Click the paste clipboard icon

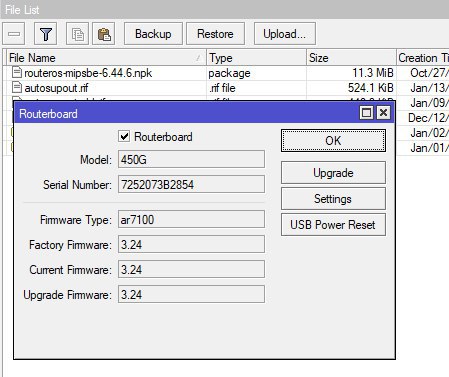[x=104, y=34]
